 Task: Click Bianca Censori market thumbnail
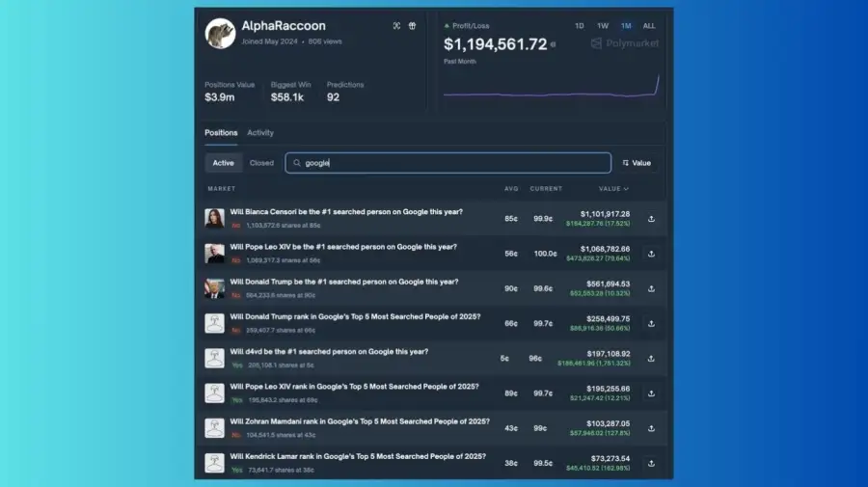coord(214,219)
